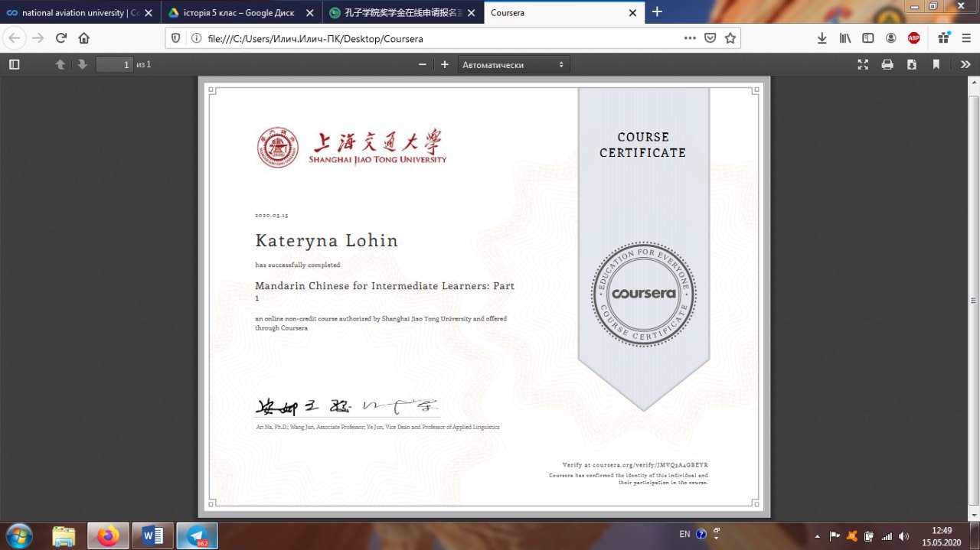
Task: Open What's New gift icon
Action: [944, 38]
